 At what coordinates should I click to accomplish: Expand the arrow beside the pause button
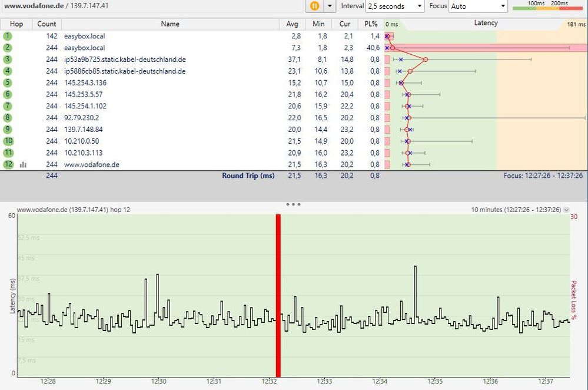click(x=330, y=6)
